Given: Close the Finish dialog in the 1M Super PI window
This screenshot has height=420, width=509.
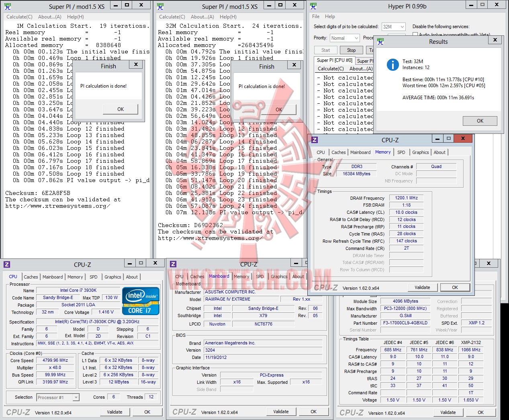Looking at the screenshot, I should tap(136, 64).
